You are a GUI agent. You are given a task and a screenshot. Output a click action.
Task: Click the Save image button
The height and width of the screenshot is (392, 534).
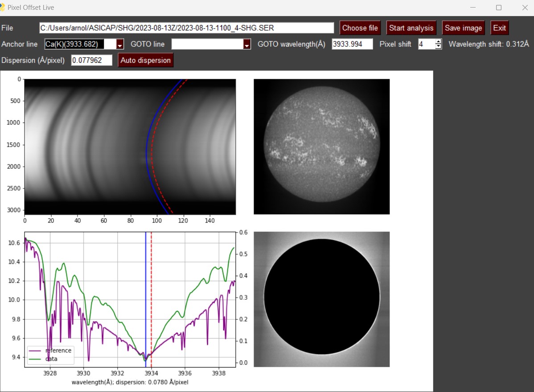pos(463,28)
